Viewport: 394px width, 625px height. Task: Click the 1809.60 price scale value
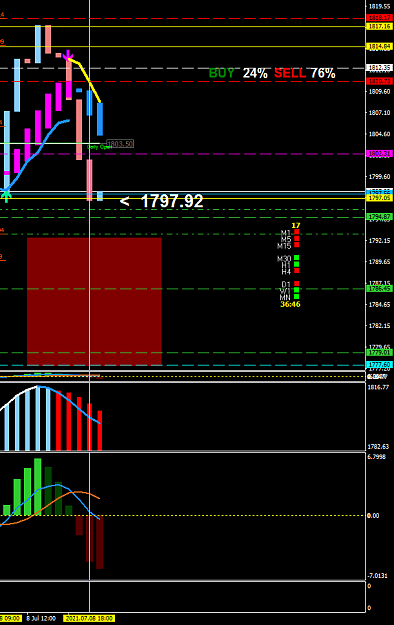pos(379,91)
